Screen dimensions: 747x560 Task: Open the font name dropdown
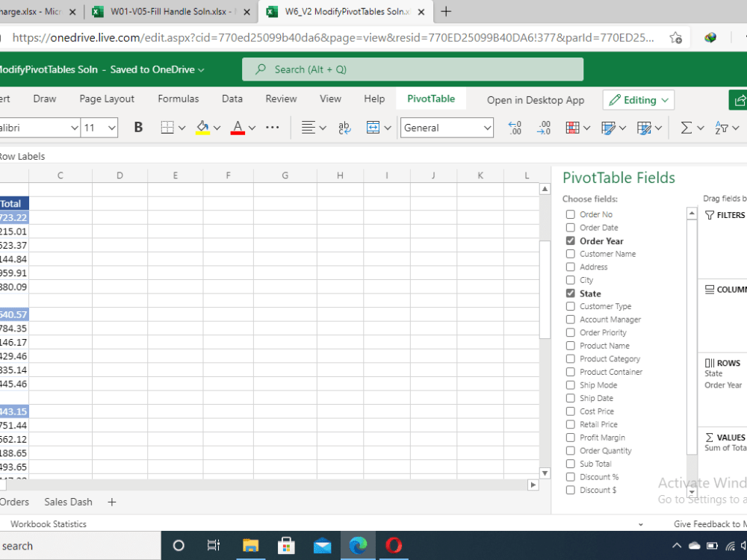click(74, 128)
